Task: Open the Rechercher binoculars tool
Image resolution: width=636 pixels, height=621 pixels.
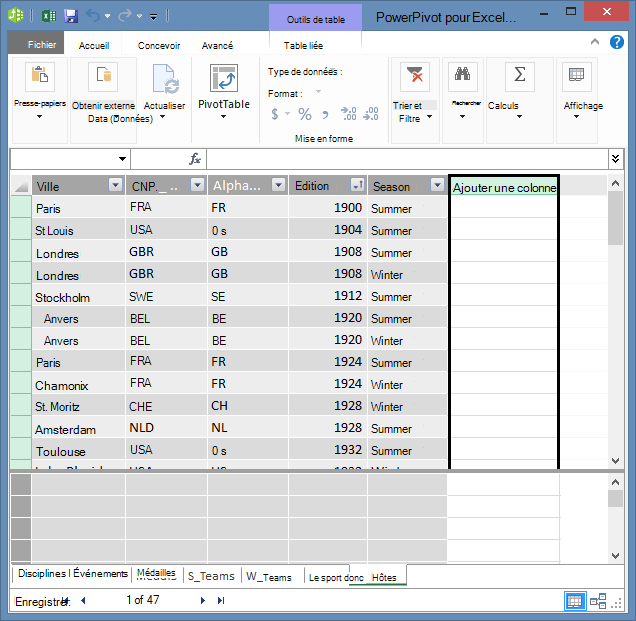Action: click(462, 77)
